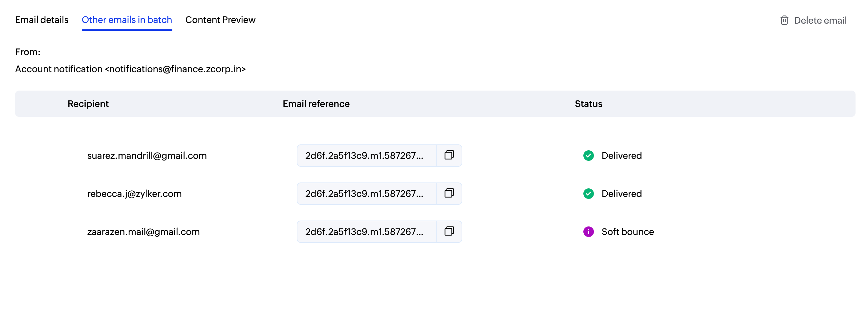Click rebecca.j@zylker.com's email reference box
868x319 pixels.
coord(364,193)
